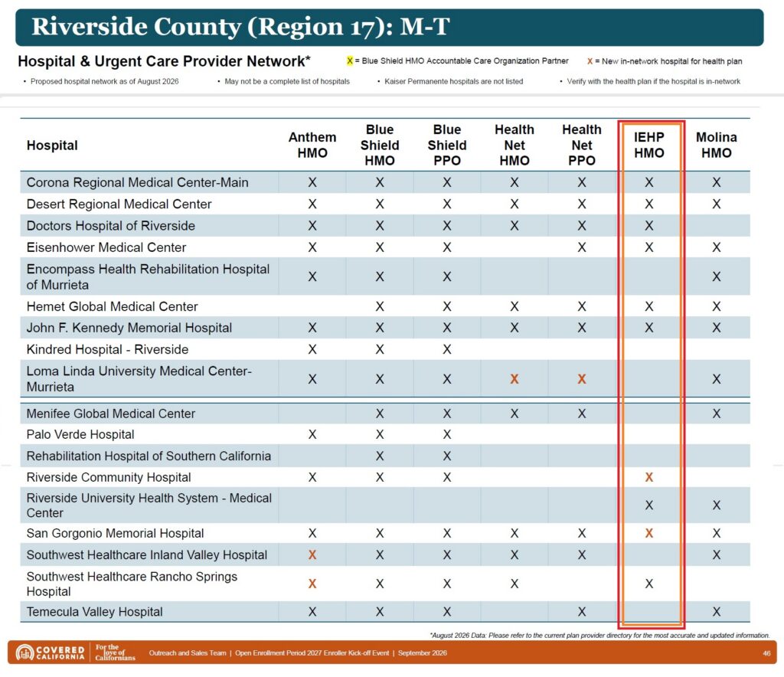784x677 pixels.
Task: Click the title 'Riverside County (Region 17): M-T'
Action: pyautogui.click(x=240, y=27)
